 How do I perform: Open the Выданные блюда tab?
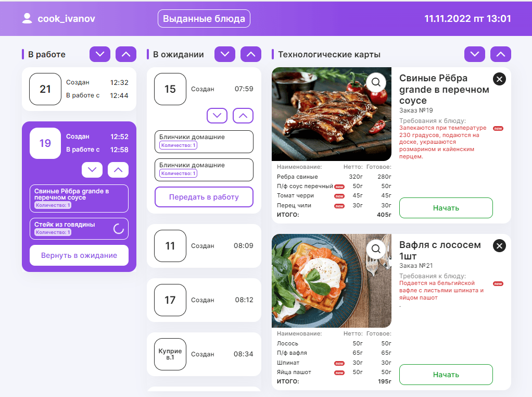204,19
